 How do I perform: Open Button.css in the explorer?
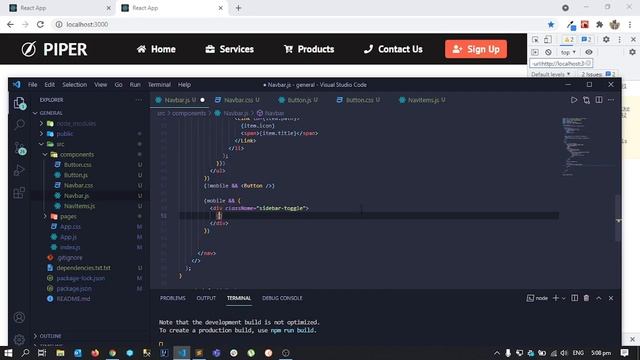pyautogui.click(x=78, y=165)
